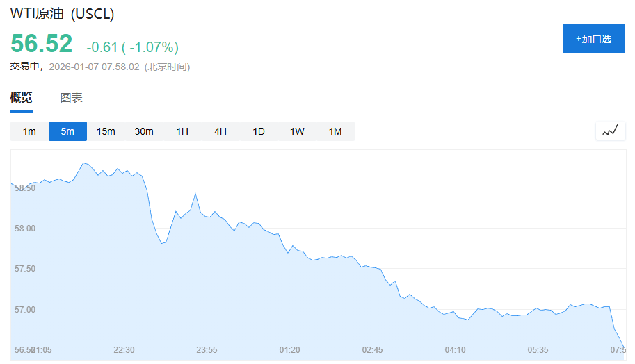Toggle the line chart type icon
Image resolution: width=635 pixels, height=364 pixels.
610,131
